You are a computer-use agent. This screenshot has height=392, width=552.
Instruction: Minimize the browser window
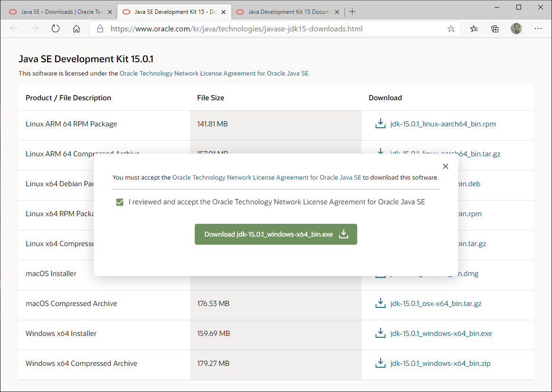(x=497, y=7)
